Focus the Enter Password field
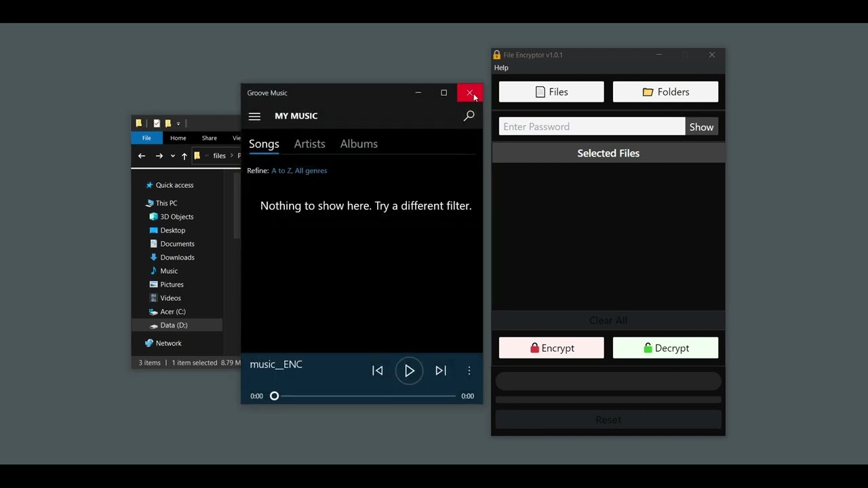 tap(592, 127)
